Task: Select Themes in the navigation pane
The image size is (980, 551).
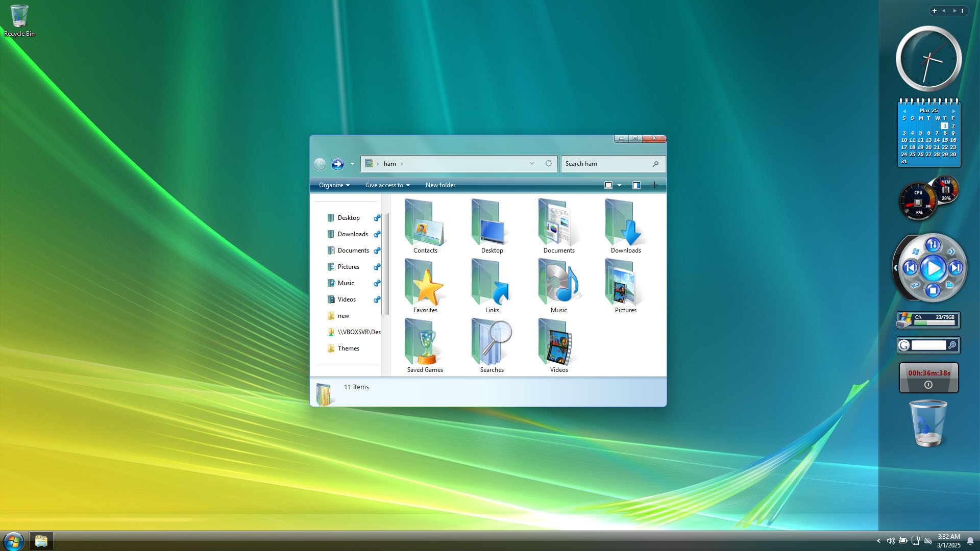Action: tap(348, 348)
